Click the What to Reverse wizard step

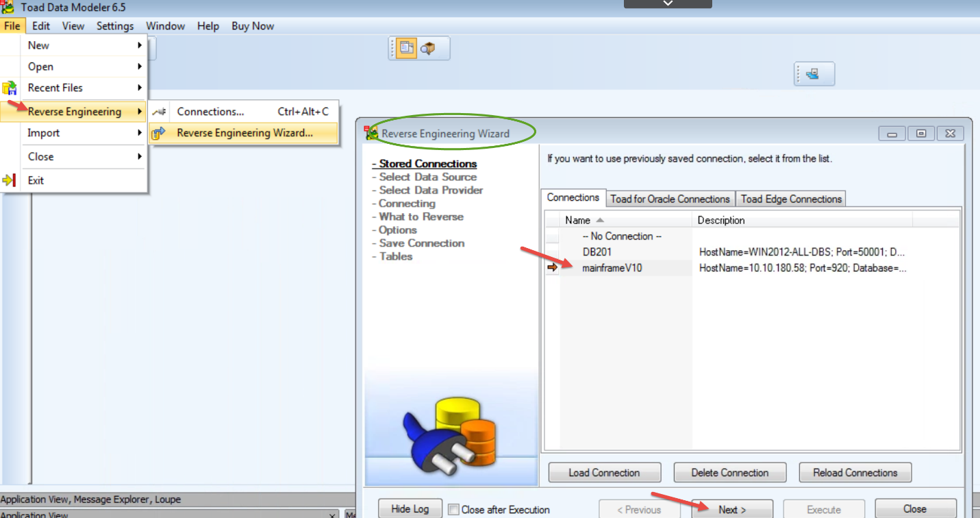coord(418,217)
